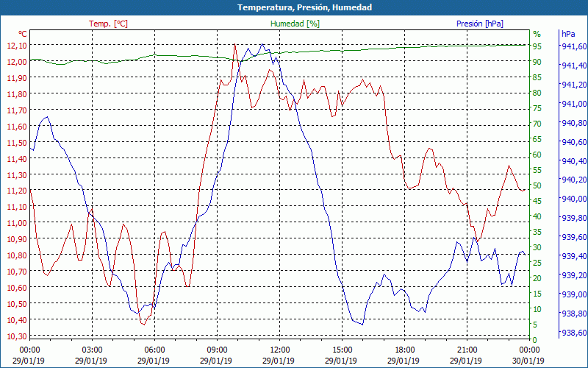Click the 11,30 temperature axis value
This screenshot has width=588, height=368.
17,174
